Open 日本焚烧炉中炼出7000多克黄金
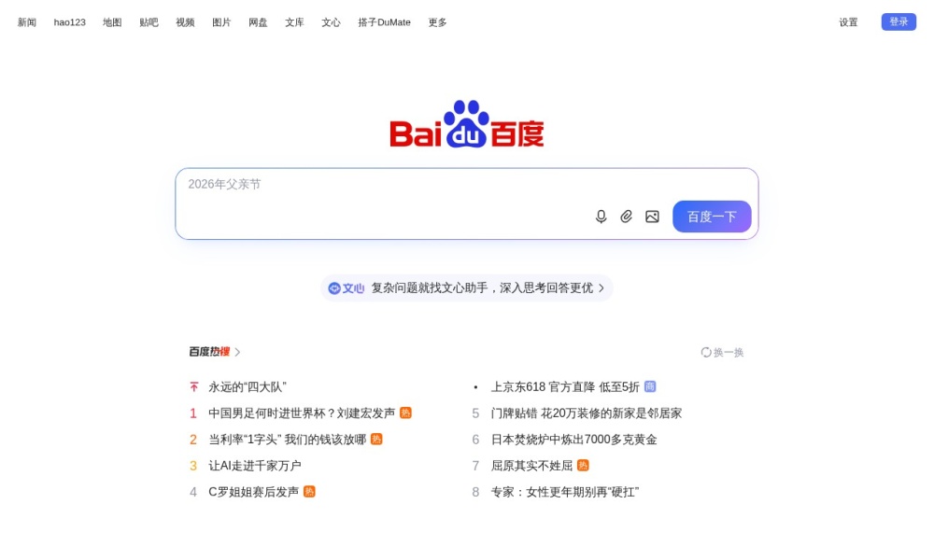The width and height of the screenshot is (934, 560). [x=573, y=440]
